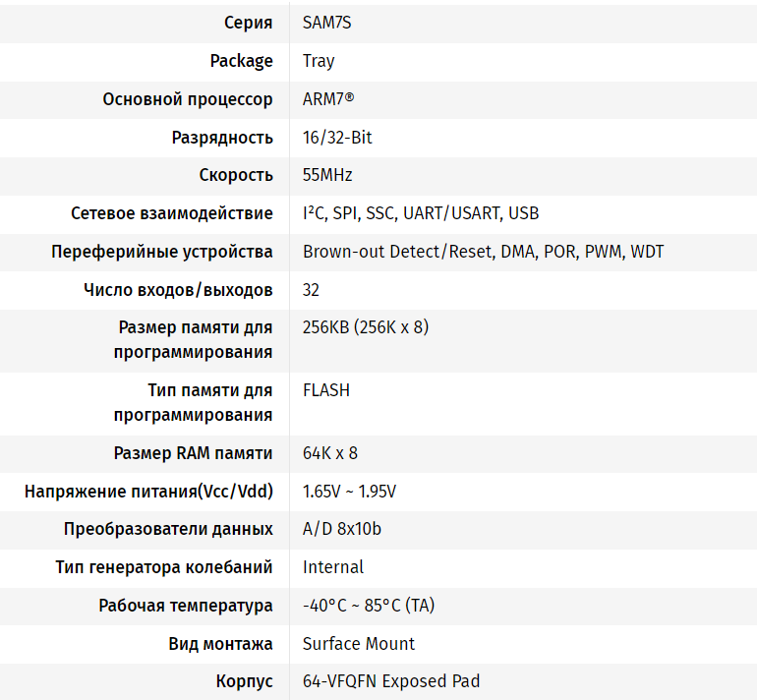Select the A/D 8x10b converter value
Screen dimensions: 757x700
pos(342,529)
